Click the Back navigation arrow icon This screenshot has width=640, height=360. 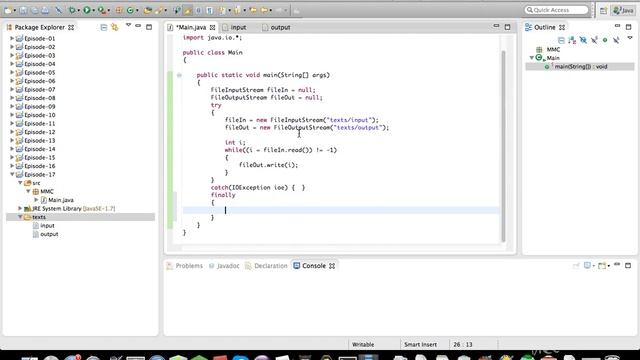coord(264,10)
